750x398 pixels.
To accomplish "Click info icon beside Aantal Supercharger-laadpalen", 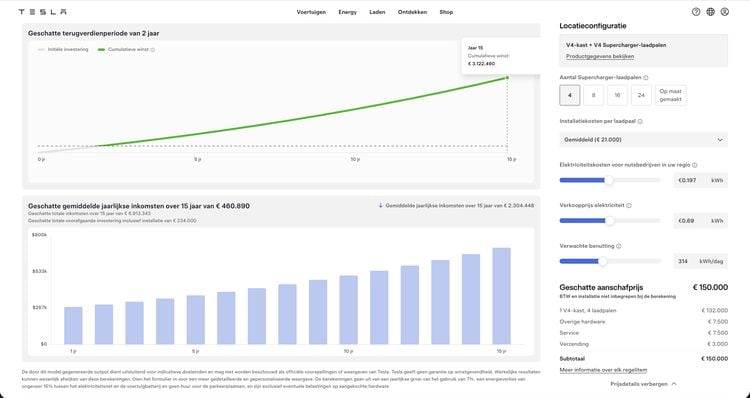I will pos(646,77).
